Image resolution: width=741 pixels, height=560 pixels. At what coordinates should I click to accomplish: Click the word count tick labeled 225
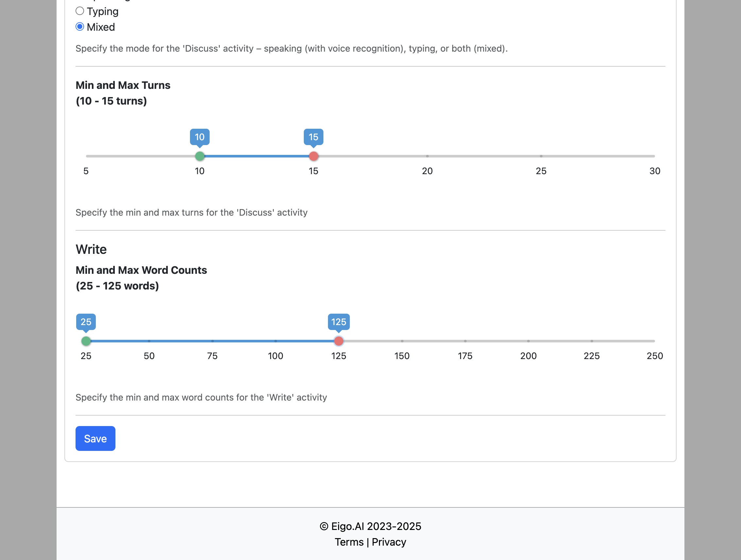pyautogui.click(x=592, y=356)
